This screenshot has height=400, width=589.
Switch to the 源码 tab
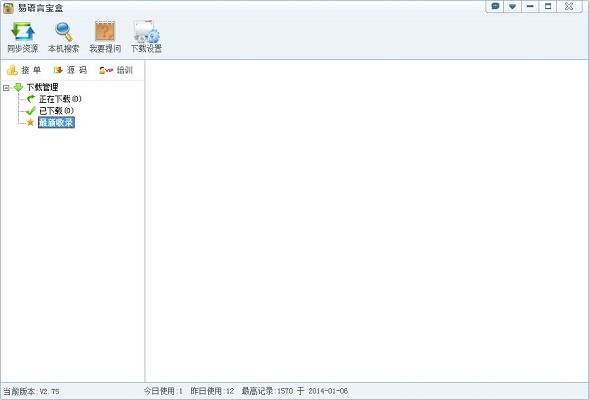70,70
